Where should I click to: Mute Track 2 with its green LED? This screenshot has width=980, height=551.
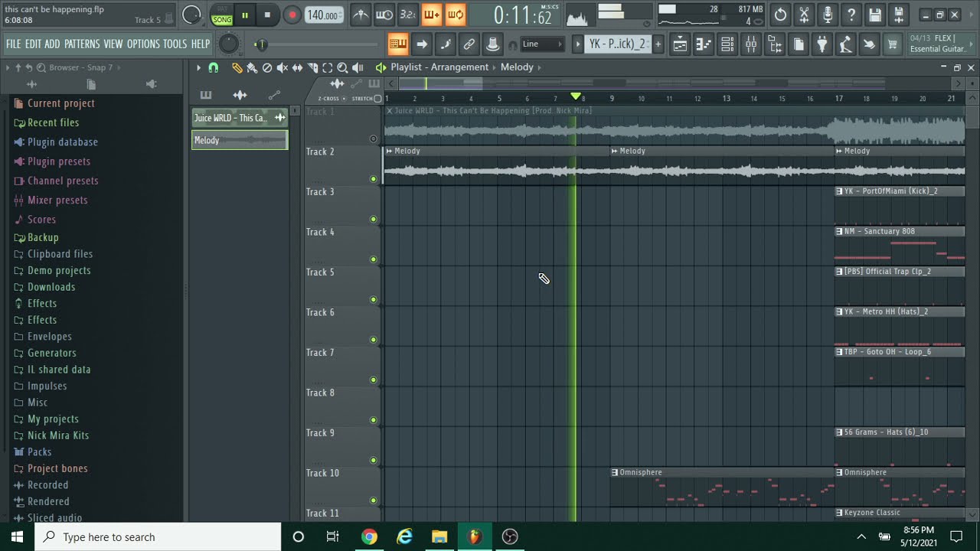tap(374, 179)
